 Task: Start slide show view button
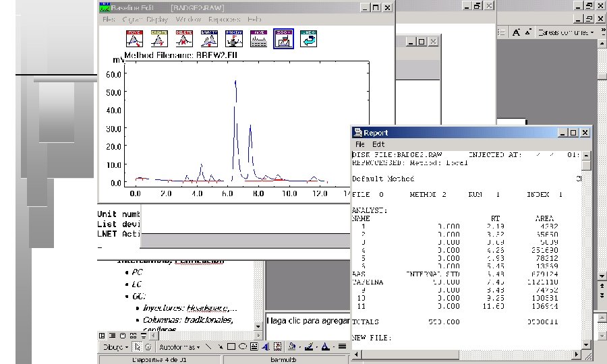(x=144, y=336)
